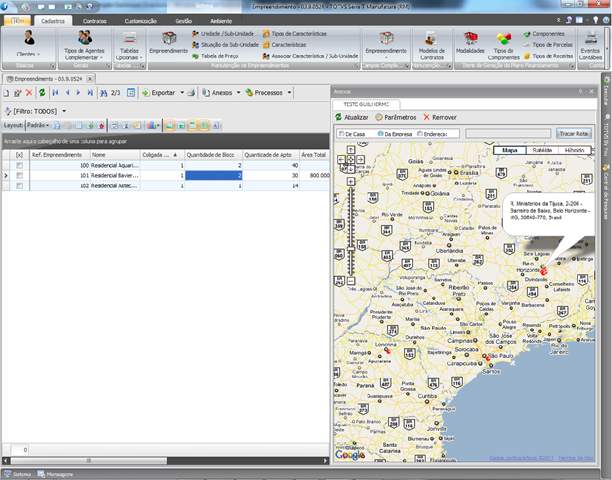Click the chart icon in layout toolbar
This screenshot has height=480, width=612.
click(x=152, y=125)
